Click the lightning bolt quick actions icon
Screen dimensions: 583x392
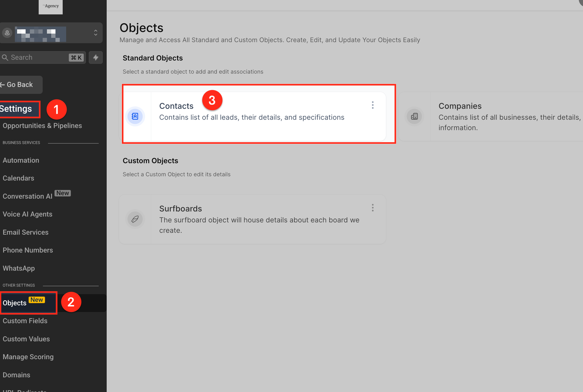[x=96, y=57]
